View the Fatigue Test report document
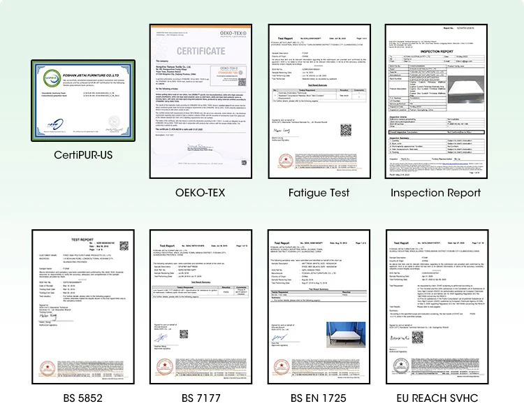 point(319,101)
